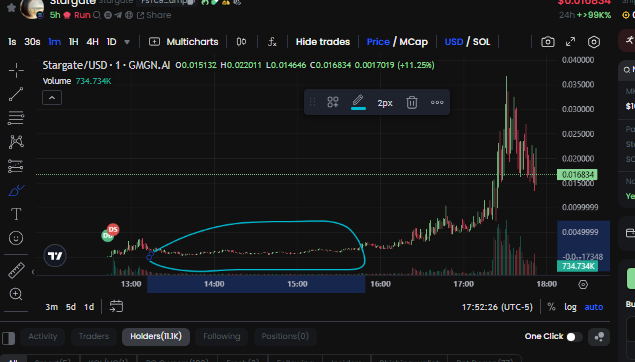Select the Text annotation tool
Viewport: 635px width, 362px height.
point(16,214)
